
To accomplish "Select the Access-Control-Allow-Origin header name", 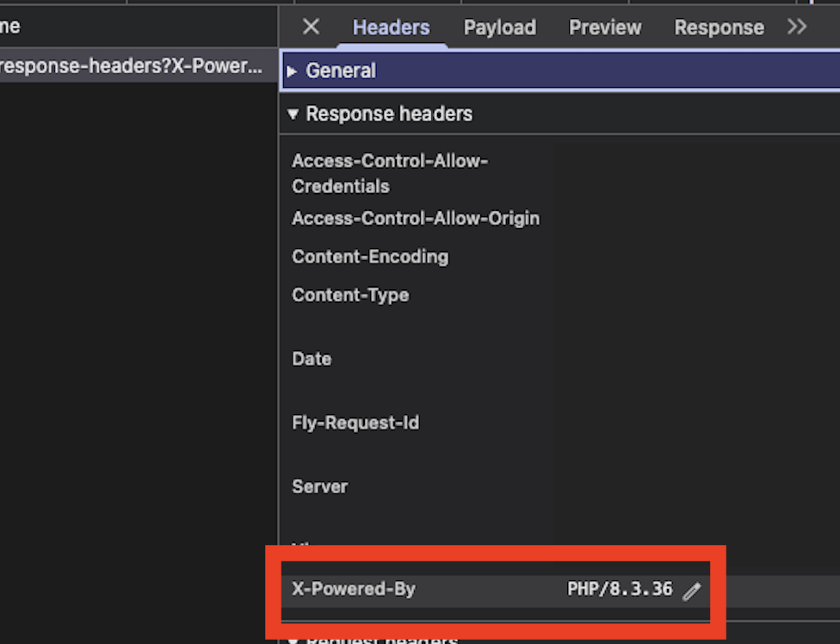I will pyautogui.click(x=416, y=218).
